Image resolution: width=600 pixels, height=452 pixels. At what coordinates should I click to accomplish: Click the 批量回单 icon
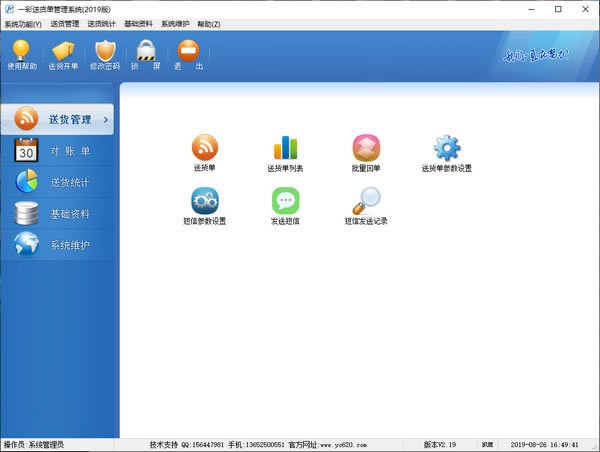click(366, 148)
